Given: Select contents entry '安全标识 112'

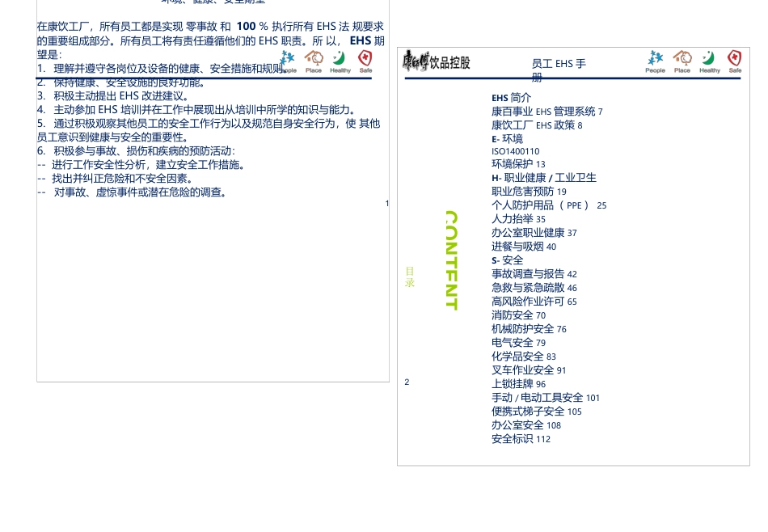Looking at the screenshot, I should click(521, 438).
